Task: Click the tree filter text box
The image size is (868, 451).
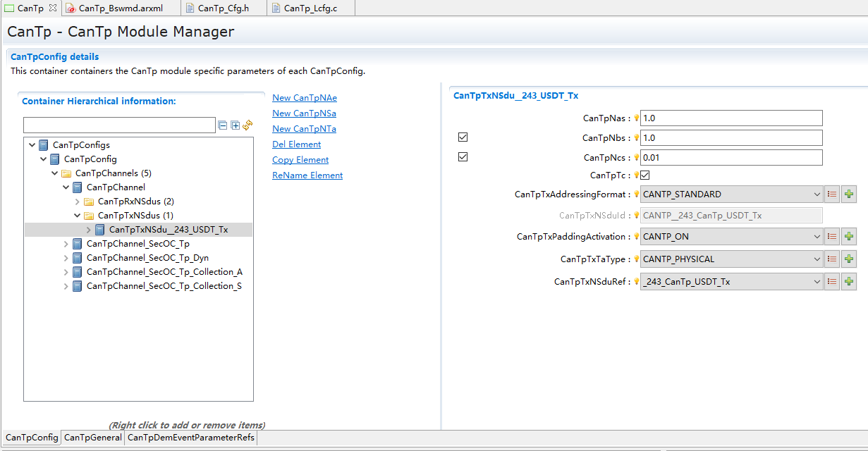Action: click(119, 125)
